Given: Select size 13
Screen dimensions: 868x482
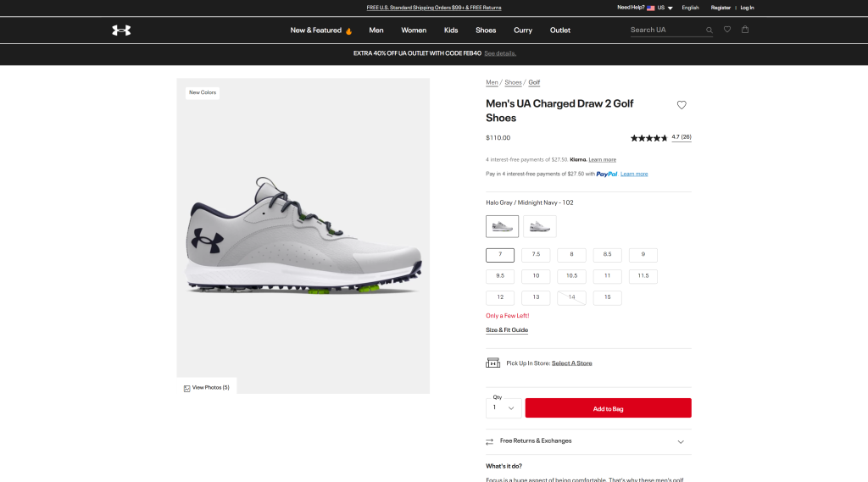Looking at the screenshot, I should tap(536, 297).
